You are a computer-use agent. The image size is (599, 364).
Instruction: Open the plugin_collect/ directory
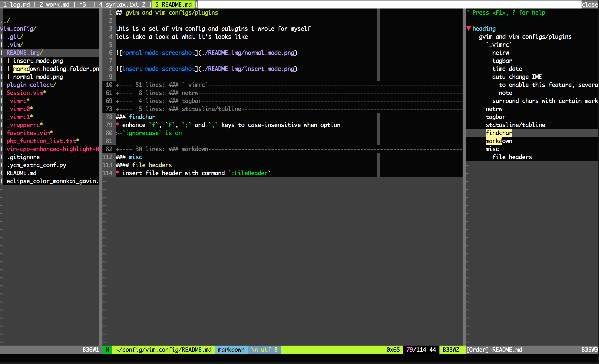31,85
